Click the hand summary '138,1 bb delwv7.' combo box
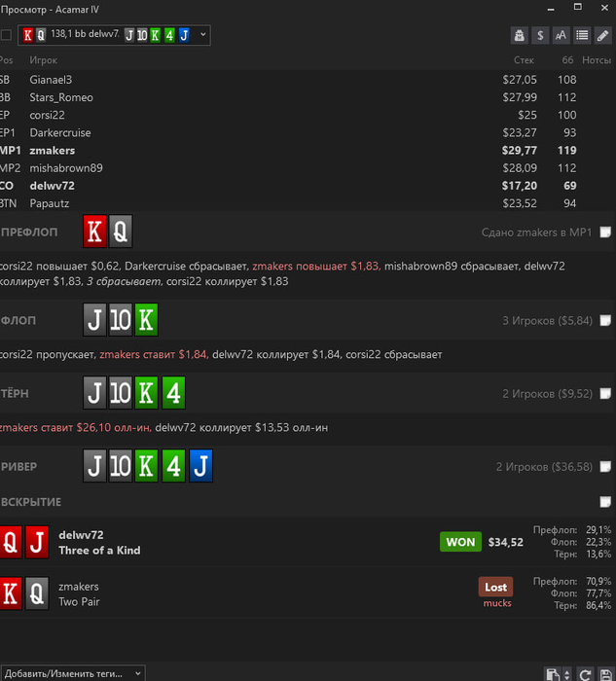616x681 pixels. tap(114, 35)
